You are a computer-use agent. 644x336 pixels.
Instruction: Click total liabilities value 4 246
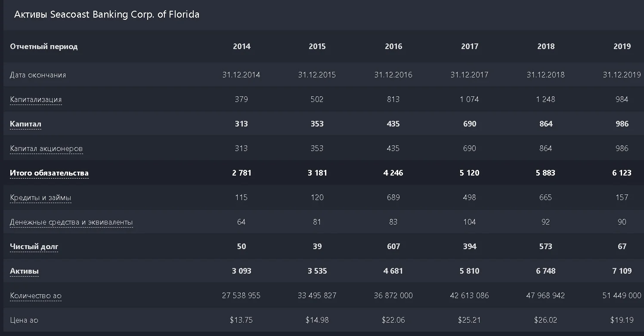(393, 173)
